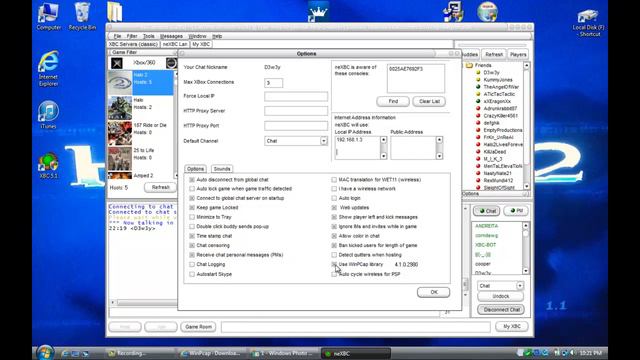This screenshot has height=360, width=640.
Task: Click the HTTP Proxy Port field
Action: point(296,126)
